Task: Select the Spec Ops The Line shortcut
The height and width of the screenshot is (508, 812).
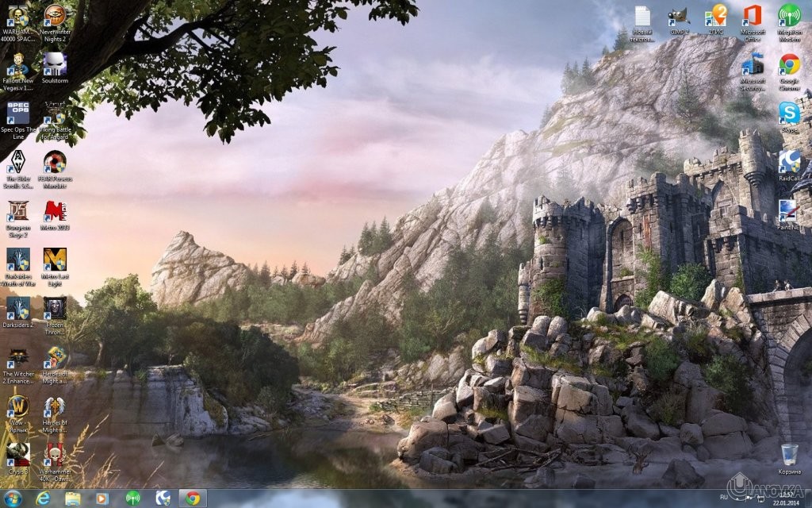Action: 17,121
